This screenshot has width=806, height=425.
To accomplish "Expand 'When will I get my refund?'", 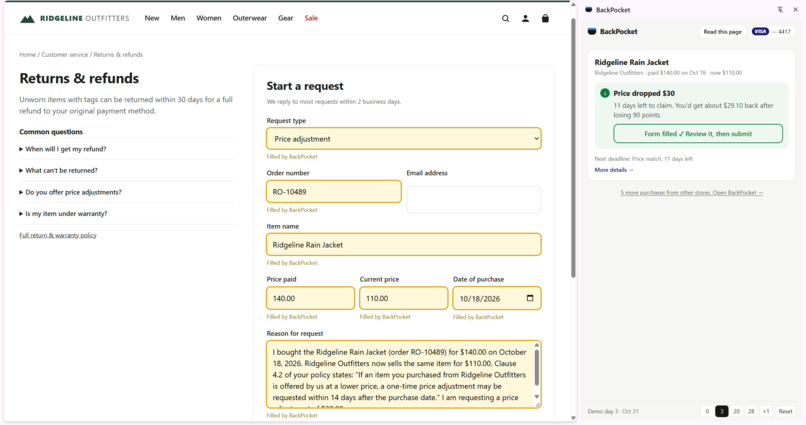I will (x=126, y=149).
